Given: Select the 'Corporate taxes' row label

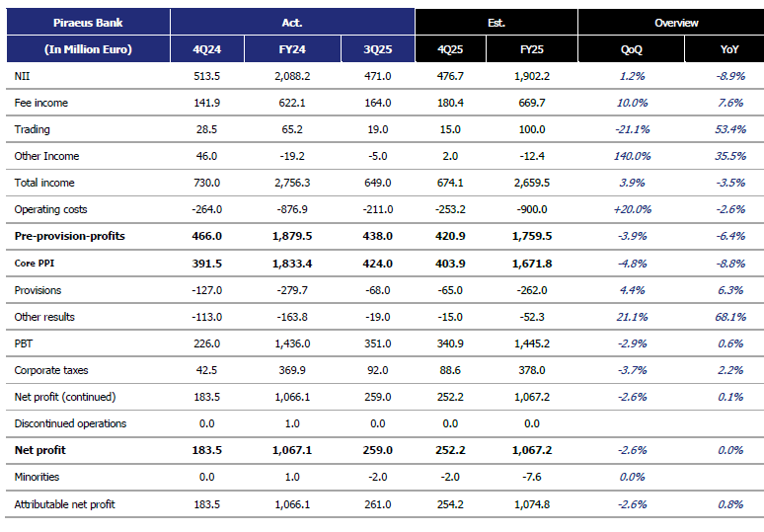Looking at the screenshot, I should (x=51, y=370).
